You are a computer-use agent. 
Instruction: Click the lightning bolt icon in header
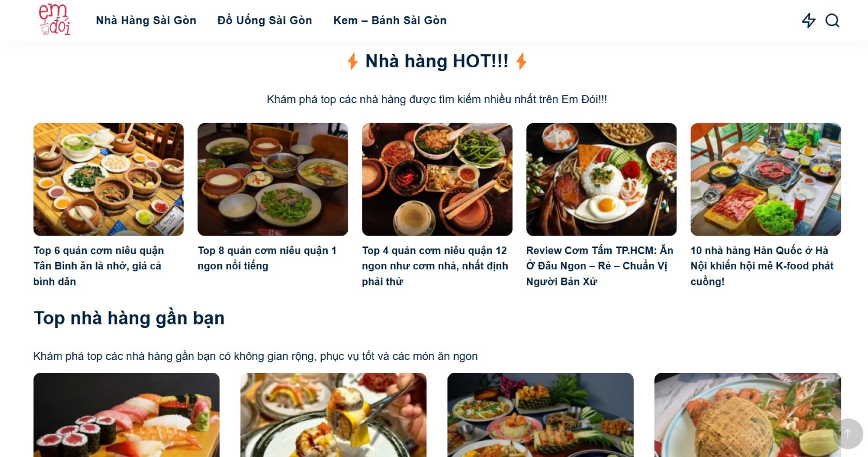point(809,21)
